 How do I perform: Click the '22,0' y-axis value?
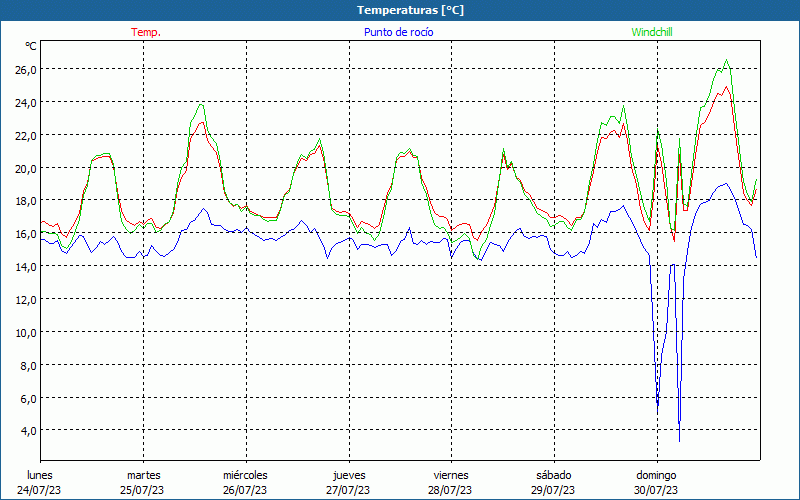click(26, 136)
